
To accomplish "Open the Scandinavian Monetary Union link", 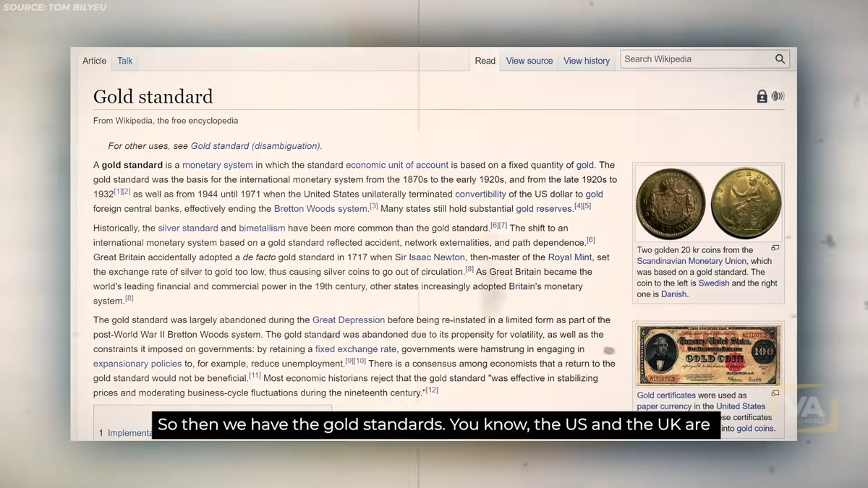I will (x=692, y=261).
